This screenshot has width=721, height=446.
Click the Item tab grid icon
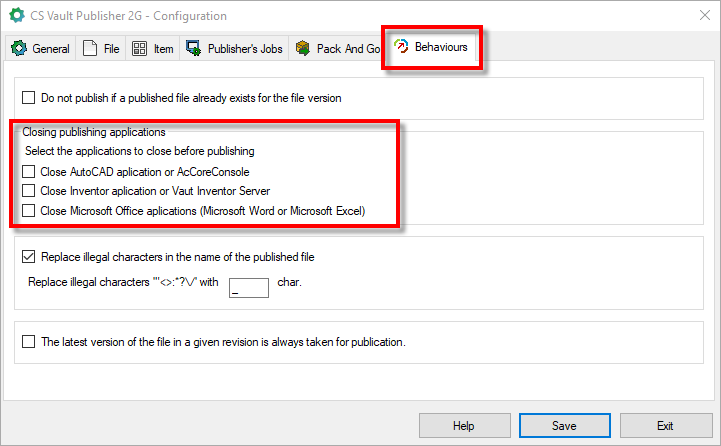pos(140,49)
